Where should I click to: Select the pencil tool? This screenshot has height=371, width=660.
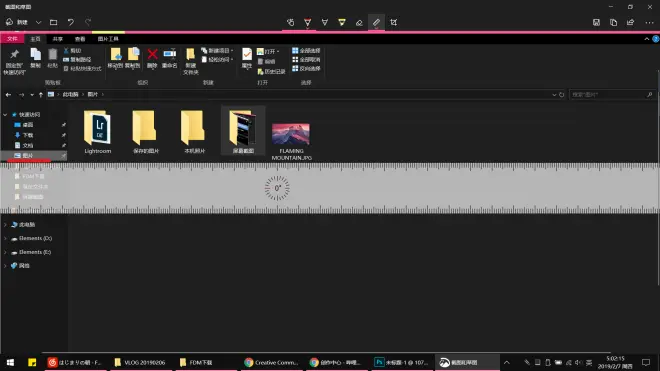[x=325, y=22]
